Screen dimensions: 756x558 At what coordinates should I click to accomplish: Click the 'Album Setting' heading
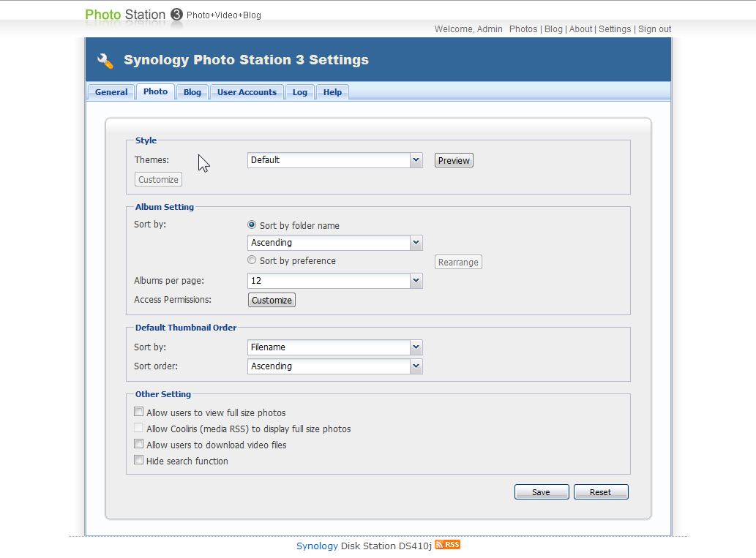pyautogui.click(x=165, y=207)
